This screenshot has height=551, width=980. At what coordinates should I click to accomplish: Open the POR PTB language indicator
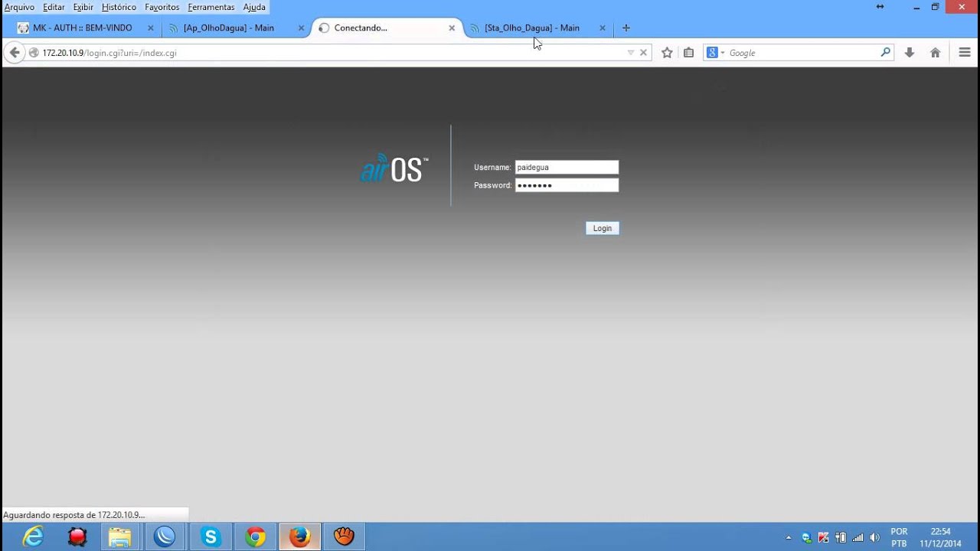899,537
